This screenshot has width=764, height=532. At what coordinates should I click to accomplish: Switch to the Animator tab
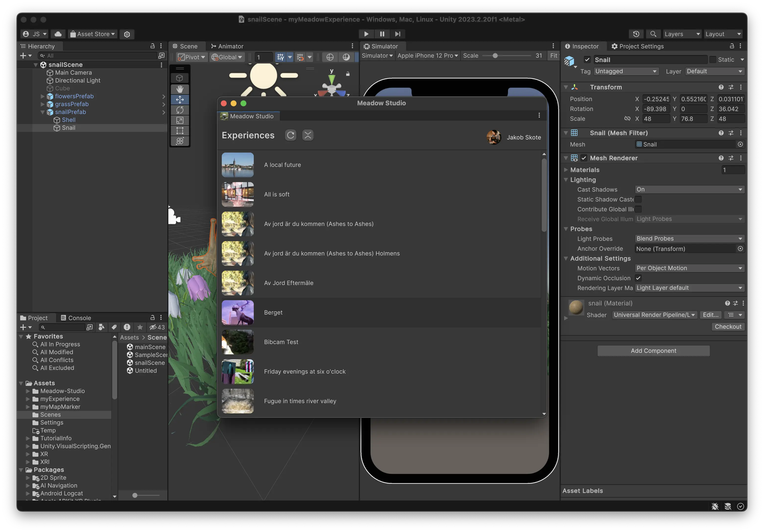[227, 46]
